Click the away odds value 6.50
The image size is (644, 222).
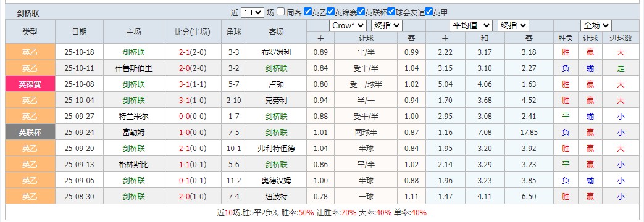(529, 197)
